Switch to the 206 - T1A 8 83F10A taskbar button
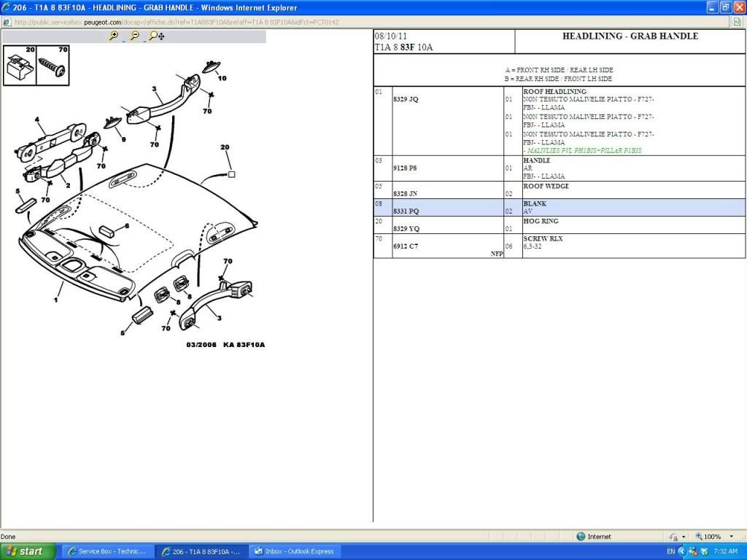Screen dimensions: 747x560 coord(202,551)
